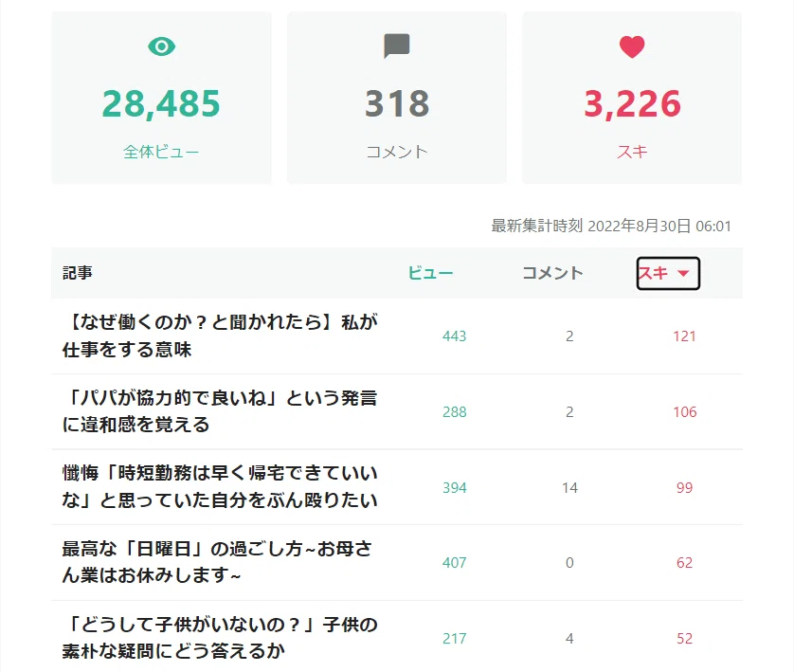This screenshot has height=672, width=794.
Task: Click total comments number 318
Action: click(x=397, y=104)
